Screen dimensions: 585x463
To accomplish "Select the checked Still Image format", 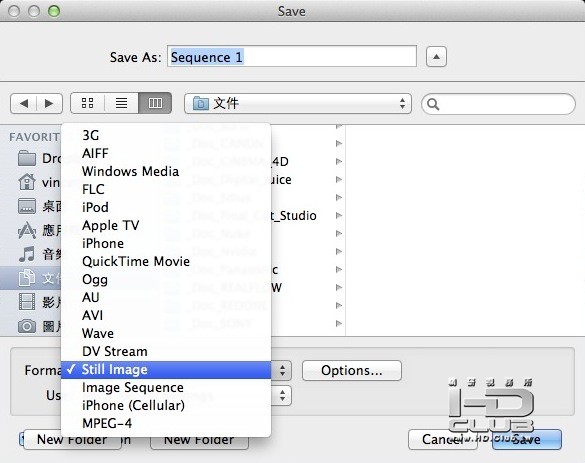I will pos(166,370).
